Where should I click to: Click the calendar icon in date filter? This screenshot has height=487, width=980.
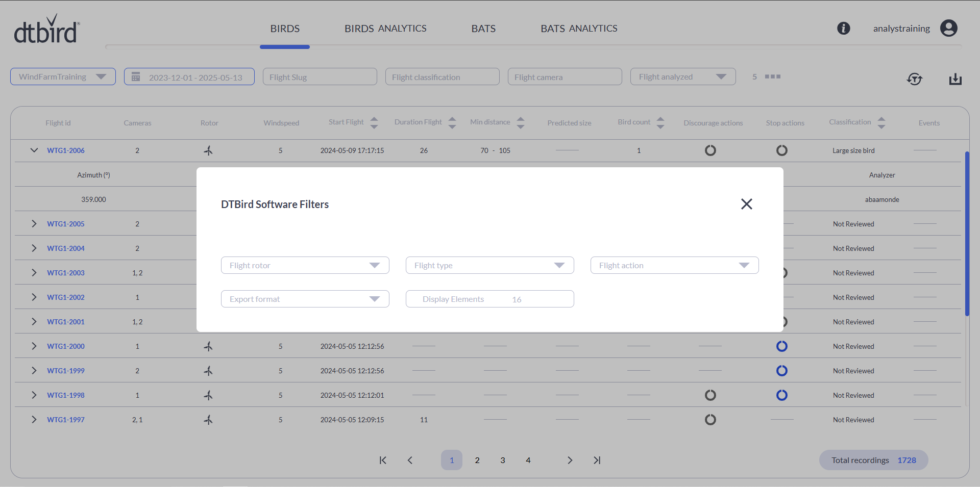coord(136,77)
